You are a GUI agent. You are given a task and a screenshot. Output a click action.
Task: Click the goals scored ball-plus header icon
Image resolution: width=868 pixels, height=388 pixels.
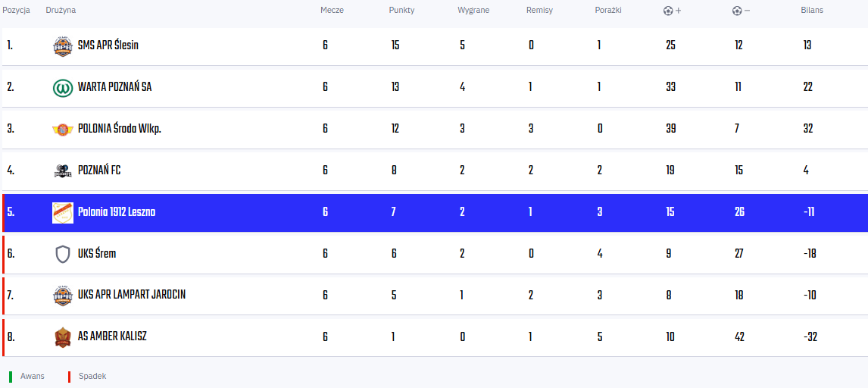coord(672,11)
